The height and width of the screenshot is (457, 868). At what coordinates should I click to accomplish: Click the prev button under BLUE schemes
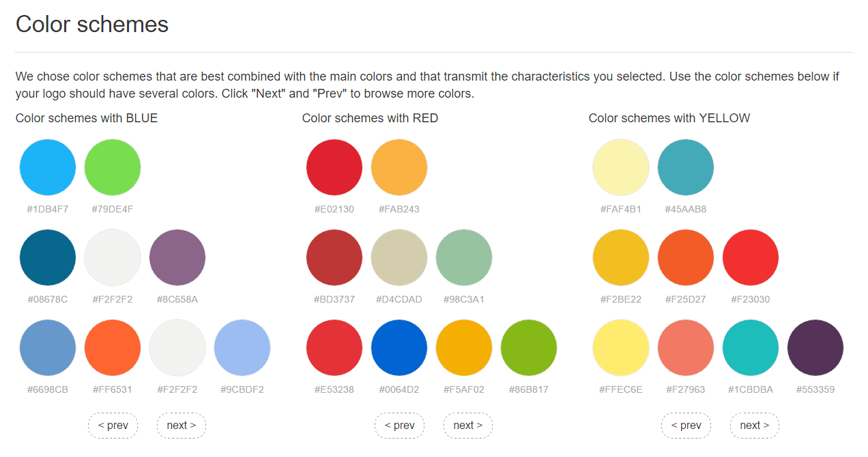[113, 425]
